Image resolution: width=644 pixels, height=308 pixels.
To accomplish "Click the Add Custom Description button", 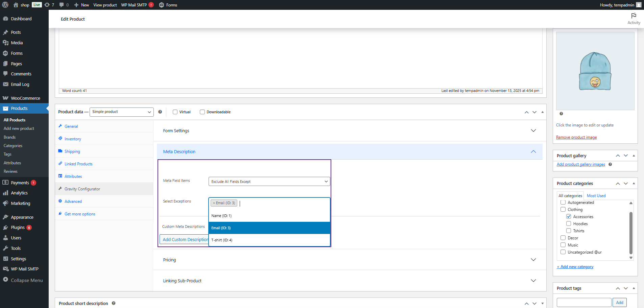I will pyautogui.click(x=184, y=240).
